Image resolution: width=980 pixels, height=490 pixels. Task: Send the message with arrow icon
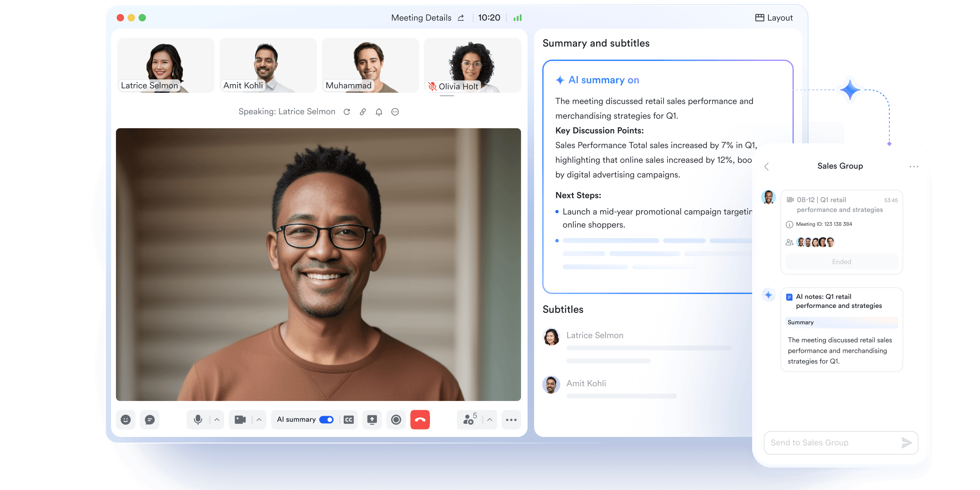tap(906, 443)
